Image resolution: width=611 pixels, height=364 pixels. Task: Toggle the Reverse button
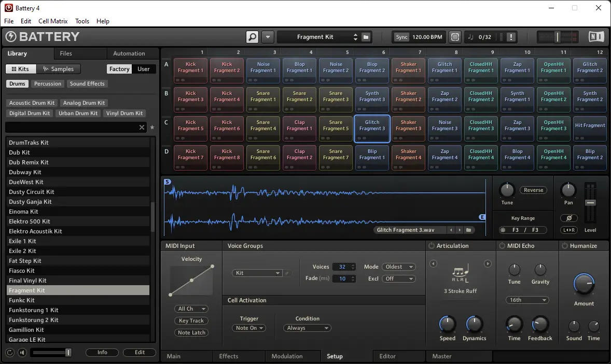533,190
